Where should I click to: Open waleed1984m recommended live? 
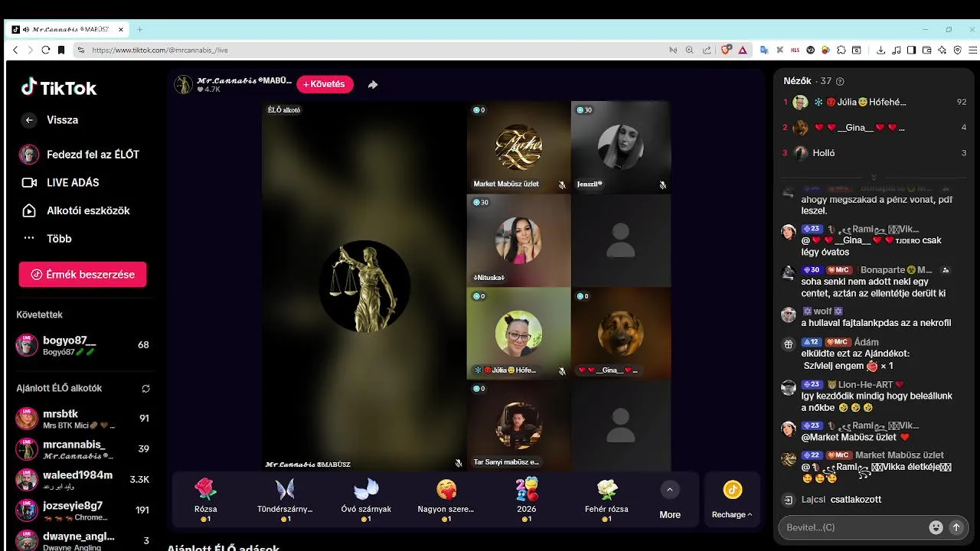(x=83, y=480)
